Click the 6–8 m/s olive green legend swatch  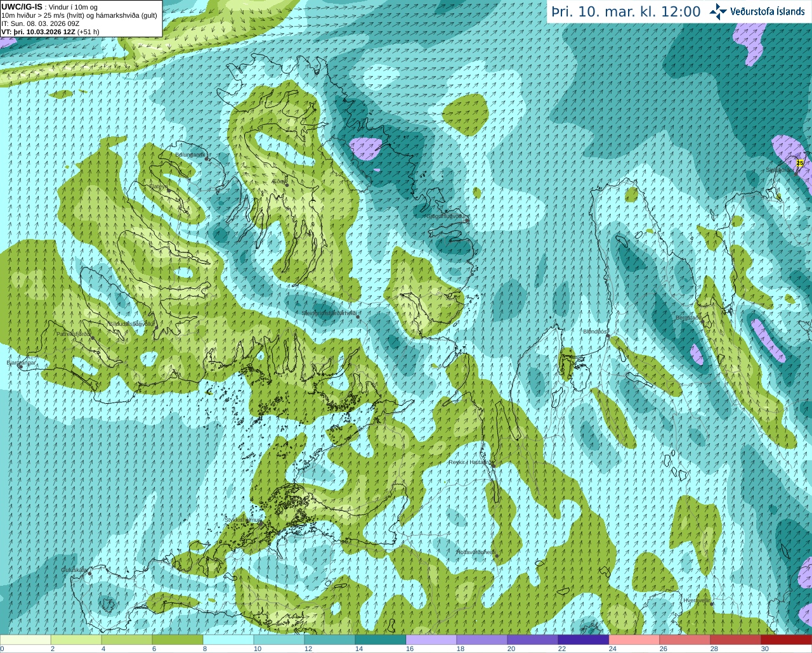click(x=178, y=640)
